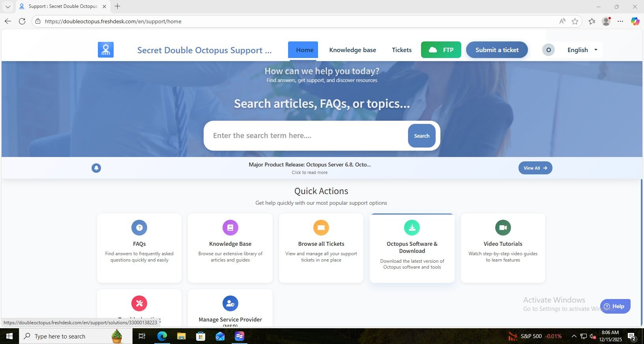Open File Explorer from the taskbar

[x=182, y=336]
